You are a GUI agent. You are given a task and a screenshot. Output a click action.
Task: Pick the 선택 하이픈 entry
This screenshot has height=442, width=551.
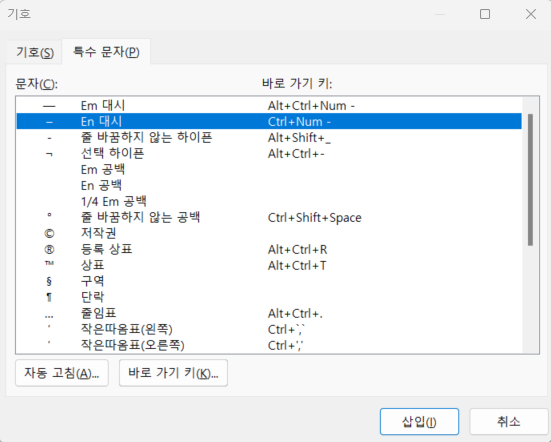(269, 154)
